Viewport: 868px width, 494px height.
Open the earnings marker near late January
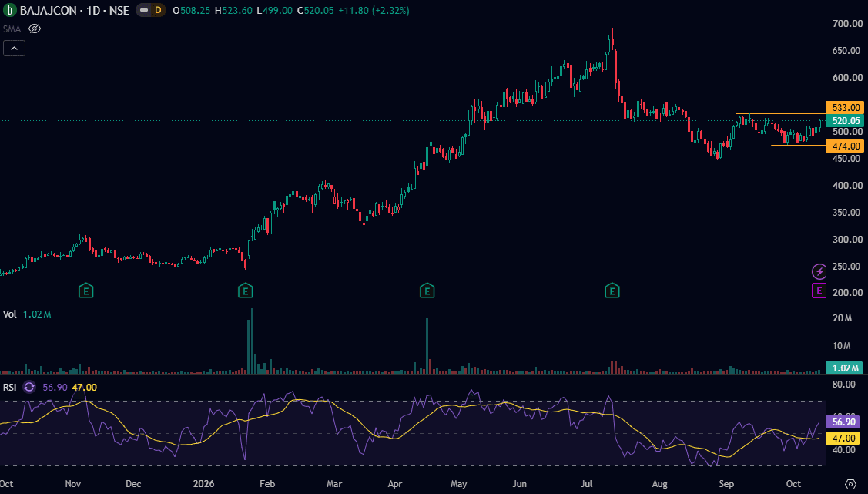coord(245,291)
